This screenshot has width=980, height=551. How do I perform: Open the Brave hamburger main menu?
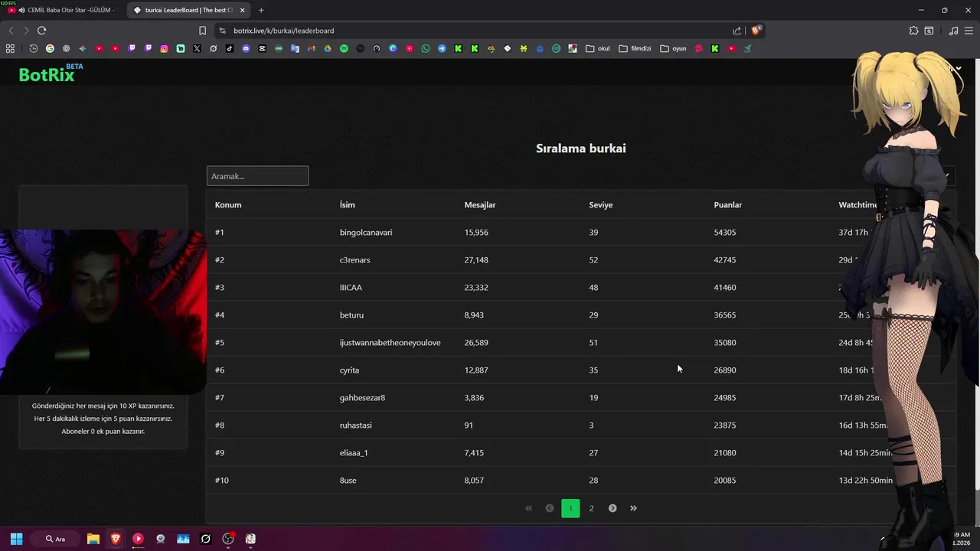click(969, 31)
